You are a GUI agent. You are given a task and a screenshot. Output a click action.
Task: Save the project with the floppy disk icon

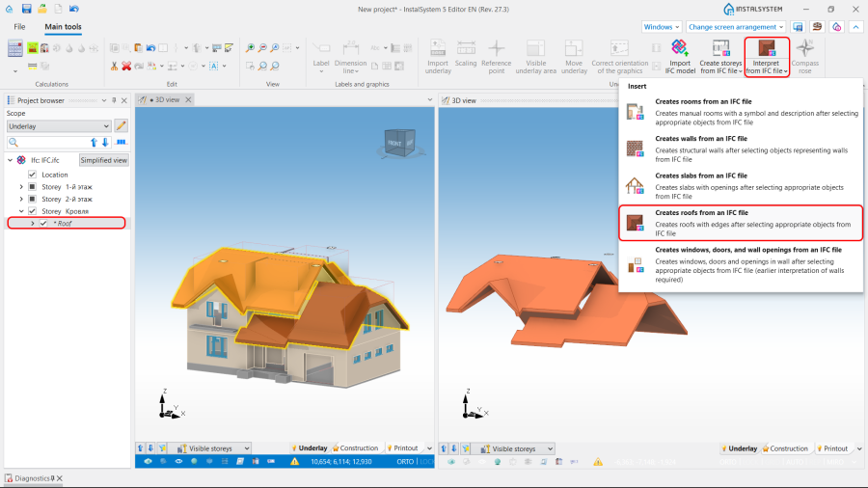click(x=26, y=9)
